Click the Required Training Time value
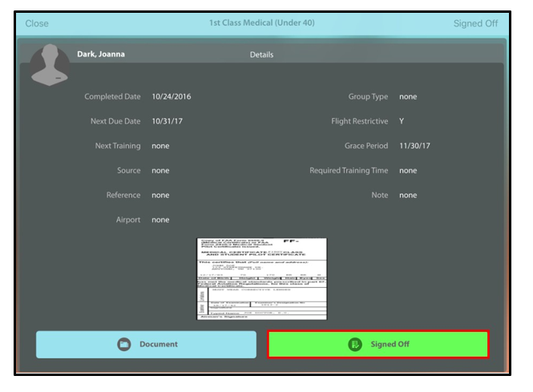The width and height of the screenshot is (533, 392). coord(408,171)
